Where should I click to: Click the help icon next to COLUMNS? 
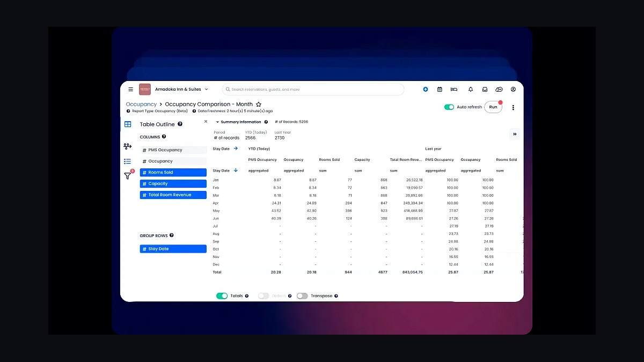(164, 137)
